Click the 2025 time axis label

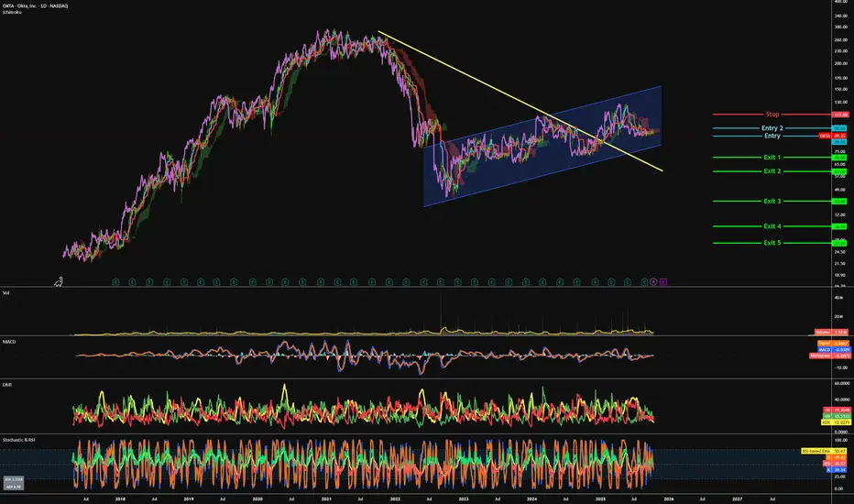click(x=600, y=499)
